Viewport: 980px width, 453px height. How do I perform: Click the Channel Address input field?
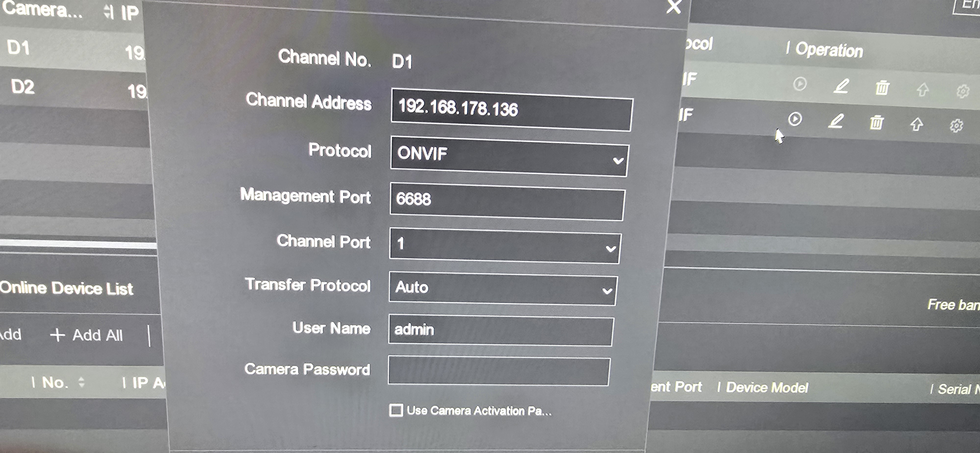512,110
